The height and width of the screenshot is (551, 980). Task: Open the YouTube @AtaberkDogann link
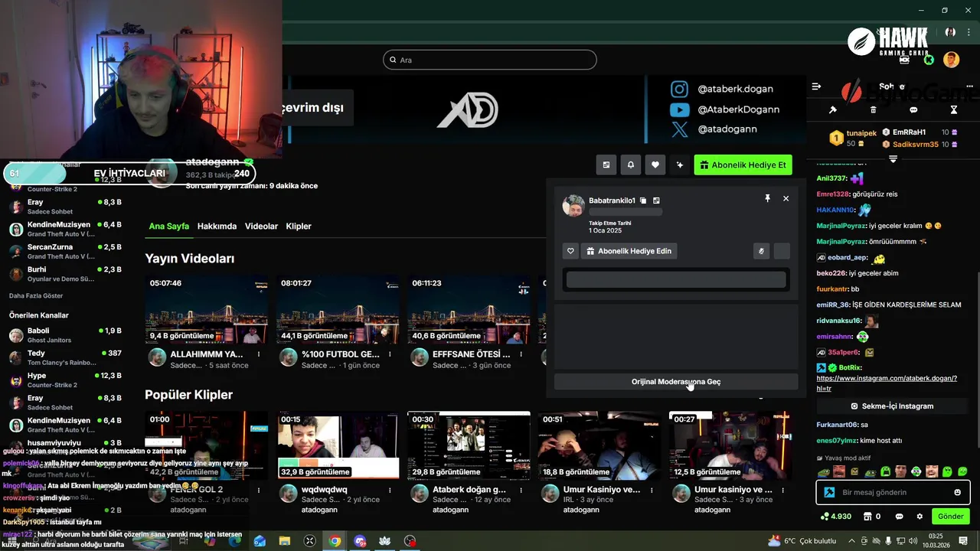725,109
